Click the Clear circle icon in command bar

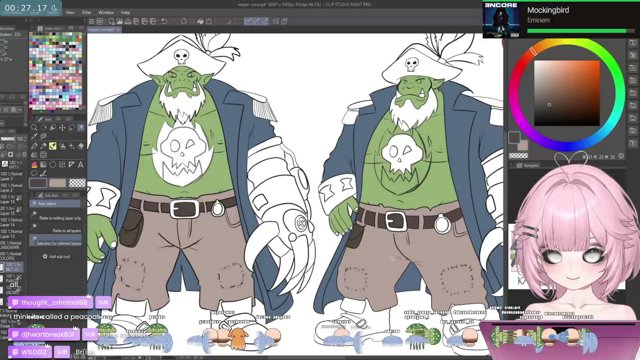click(184, 21)
